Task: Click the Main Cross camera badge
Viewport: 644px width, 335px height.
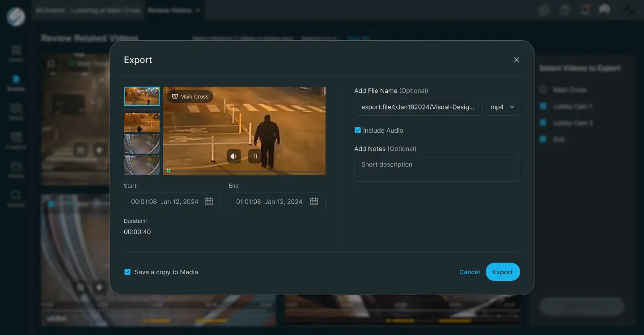Action: [x=190, y=96]
